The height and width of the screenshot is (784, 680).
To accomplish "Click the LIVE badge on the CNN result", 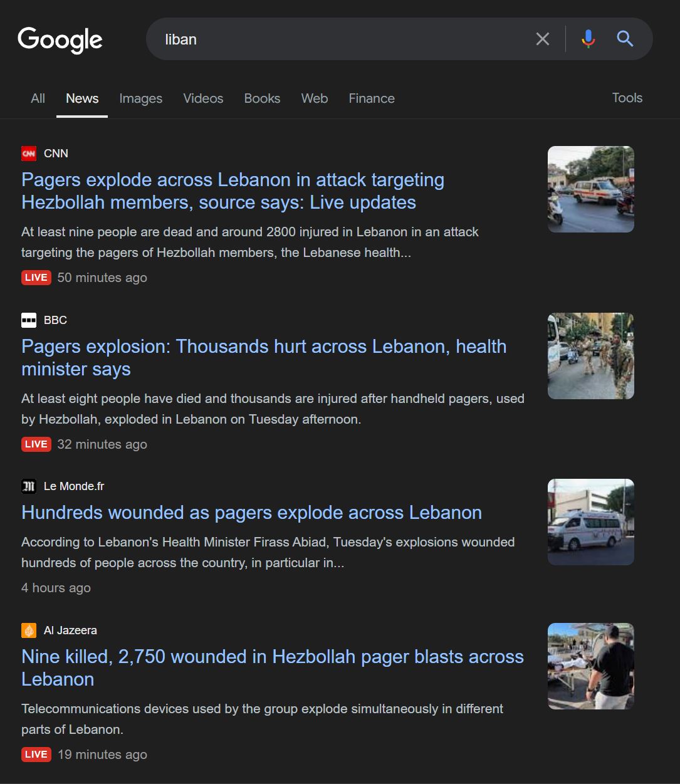I will click(x=36, y=278).
